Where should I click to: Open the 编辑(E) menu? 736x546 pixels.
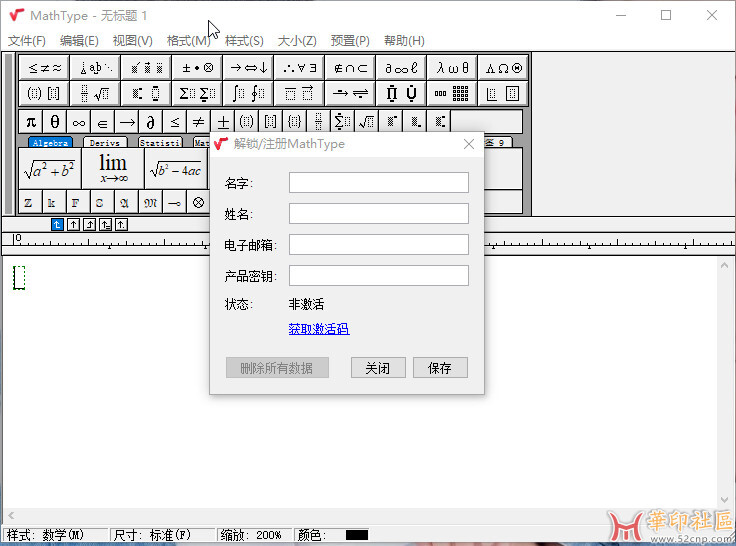(79, 41)
